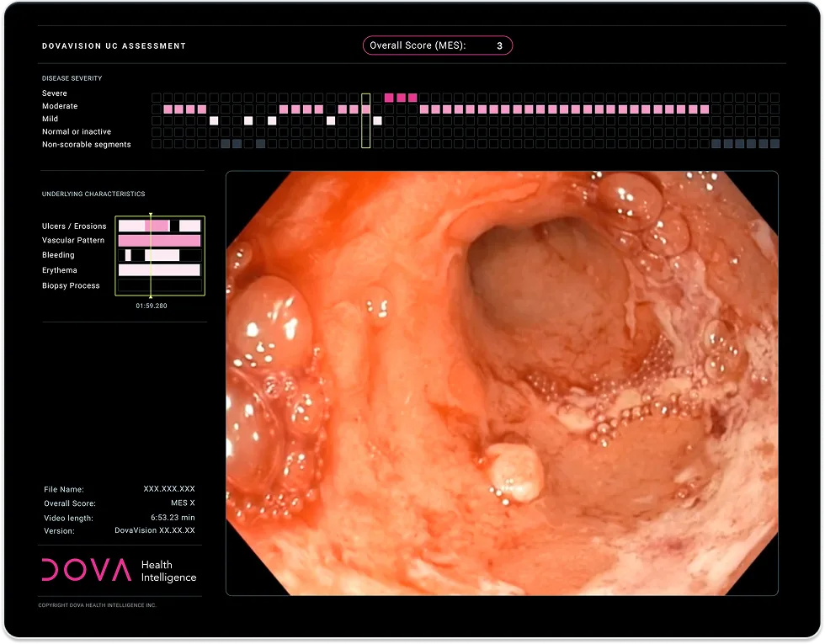Select the Moderate severity row label
Viewport: 825px width, 644px height.
60,106
